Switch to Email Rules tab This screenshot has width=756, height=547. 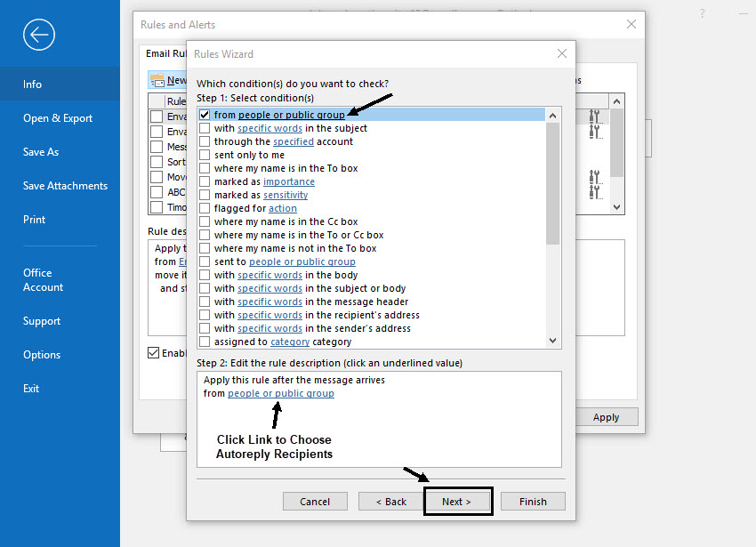pyautogui.click(x=165, y=53)
